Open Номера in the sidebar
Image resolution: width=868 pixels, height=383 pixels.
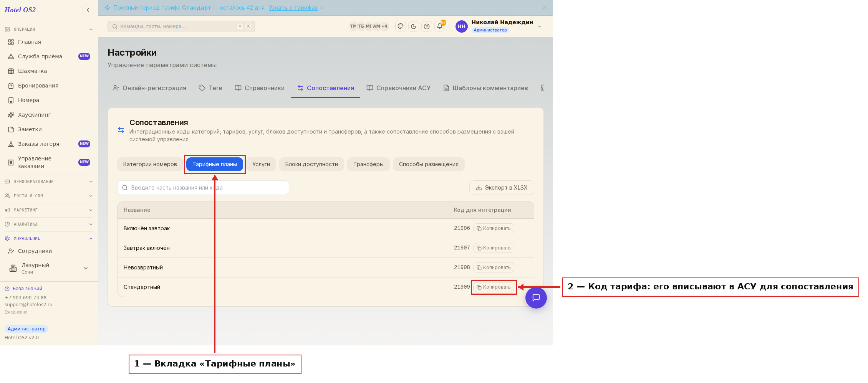tap(49, 100)
